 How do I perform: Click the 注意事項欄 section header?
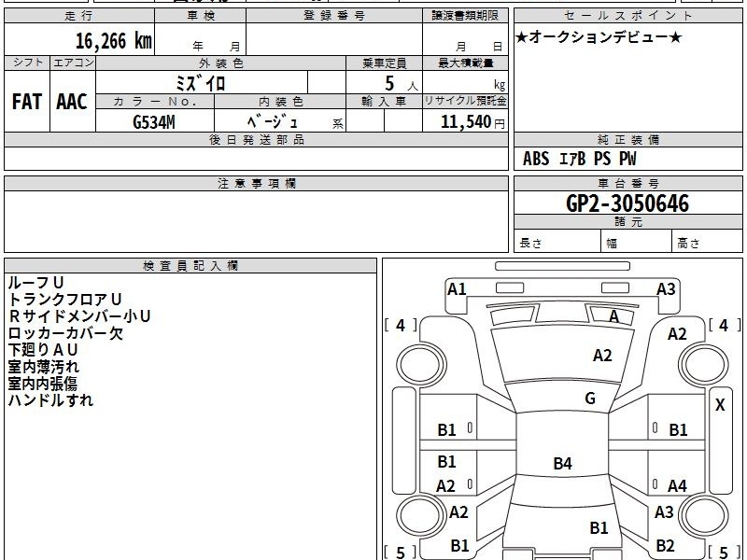click(x=256, y=184)
